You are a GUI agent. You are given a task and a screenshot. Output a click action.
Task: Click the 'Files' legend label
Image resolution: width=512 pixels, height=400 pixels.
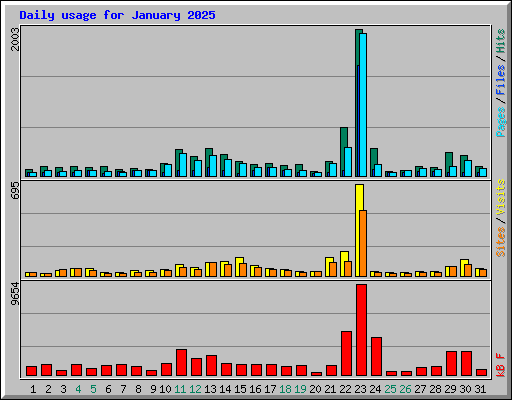tap(501, 80)
